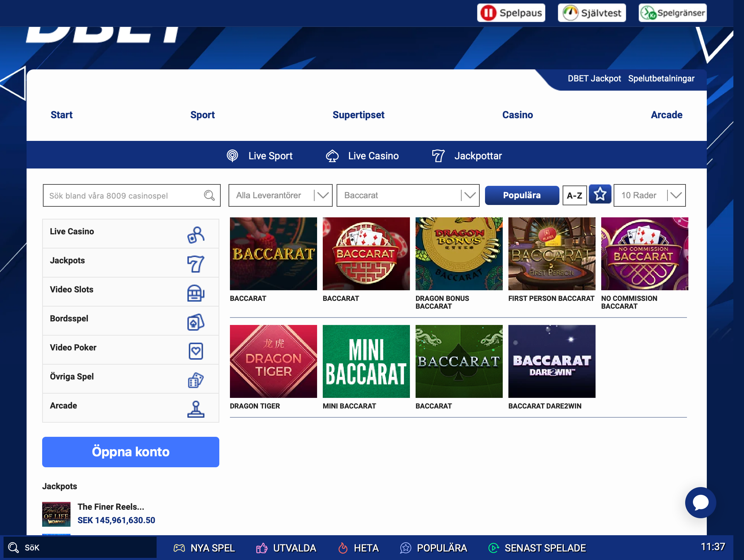Select Övriga Spel in the sidebar

click(x=131, y=379)
